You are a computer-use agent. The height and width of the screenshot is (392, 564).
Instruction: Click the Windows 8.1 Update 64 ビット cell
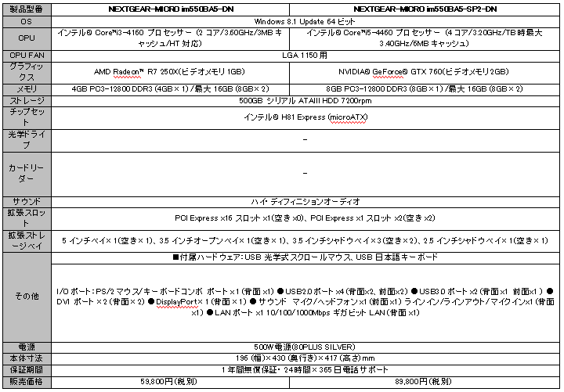305,22
